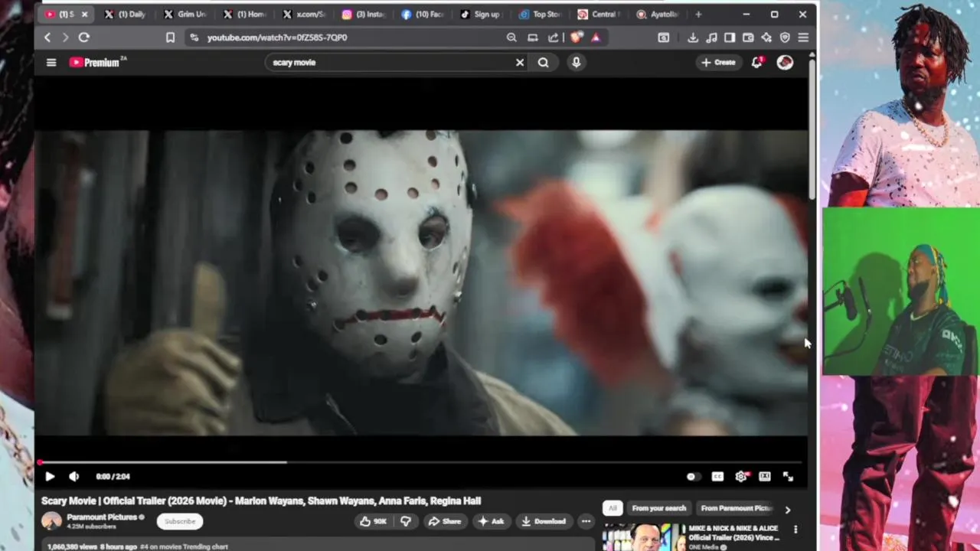Select the 'All' filter chip
The width and height of the screenshot is (980, 551).
[x=612, y=508]
